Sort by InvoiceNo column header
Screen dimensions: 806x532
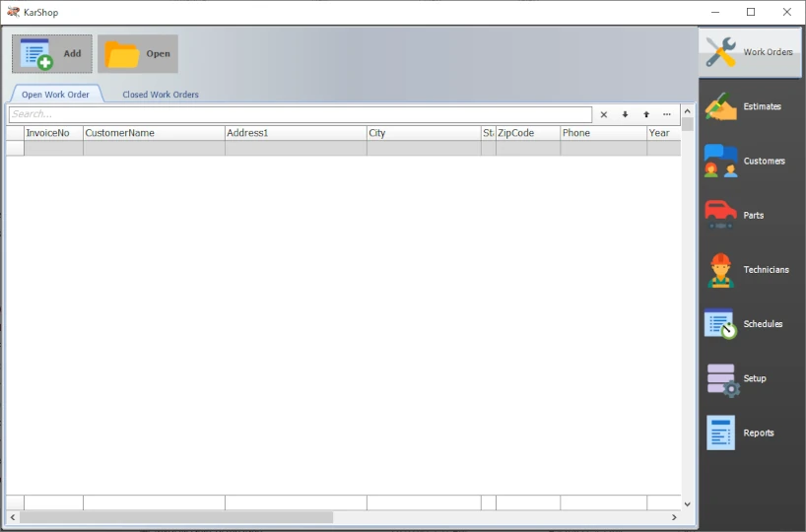pyautogui.click(x=53, y=133)
